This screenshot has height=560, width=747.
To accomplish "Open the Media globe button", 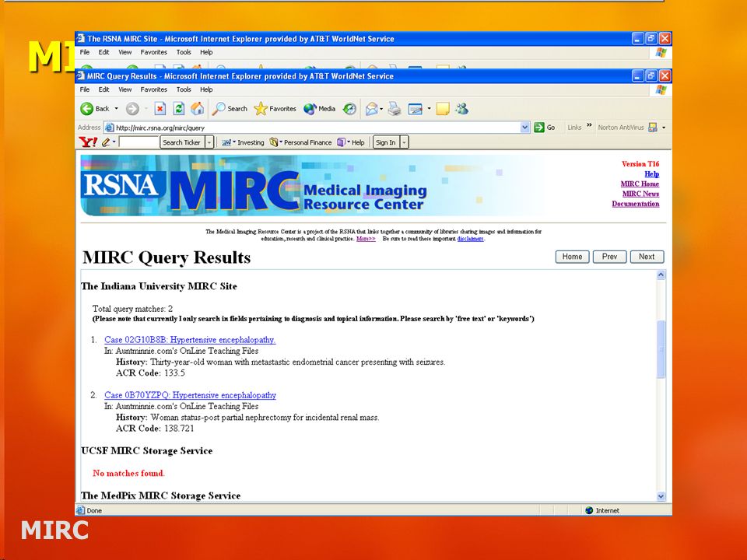I will pos(320,109).
